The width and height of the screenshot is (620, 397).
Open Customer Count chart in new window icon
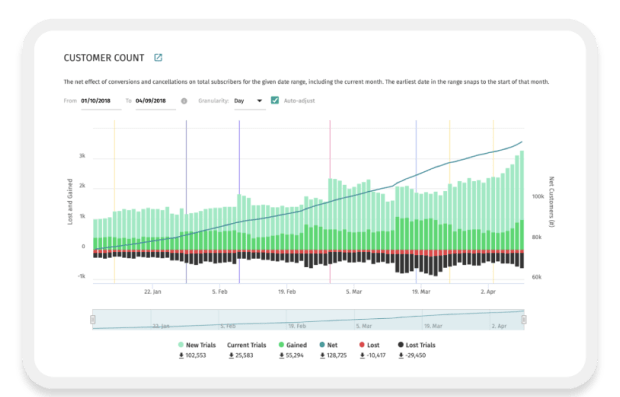[158, 58]
